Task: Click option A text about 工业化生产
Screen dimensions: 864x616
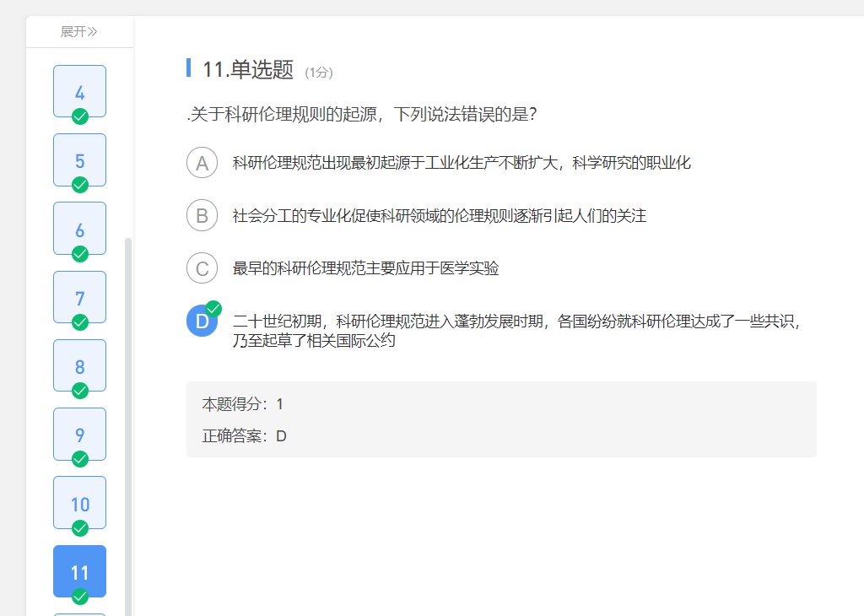Action: click(462, 163)
